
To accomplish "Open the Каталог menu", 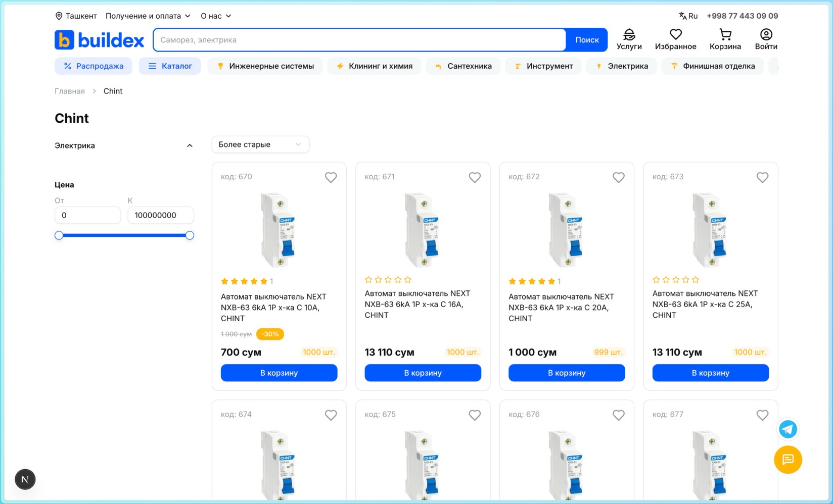I will (170, 66).
